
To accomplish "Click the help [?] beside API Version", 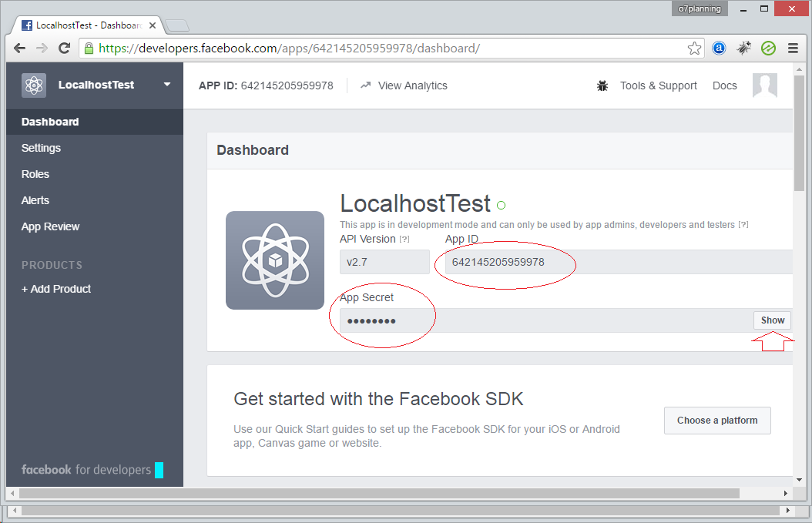I will click(404, 240).
